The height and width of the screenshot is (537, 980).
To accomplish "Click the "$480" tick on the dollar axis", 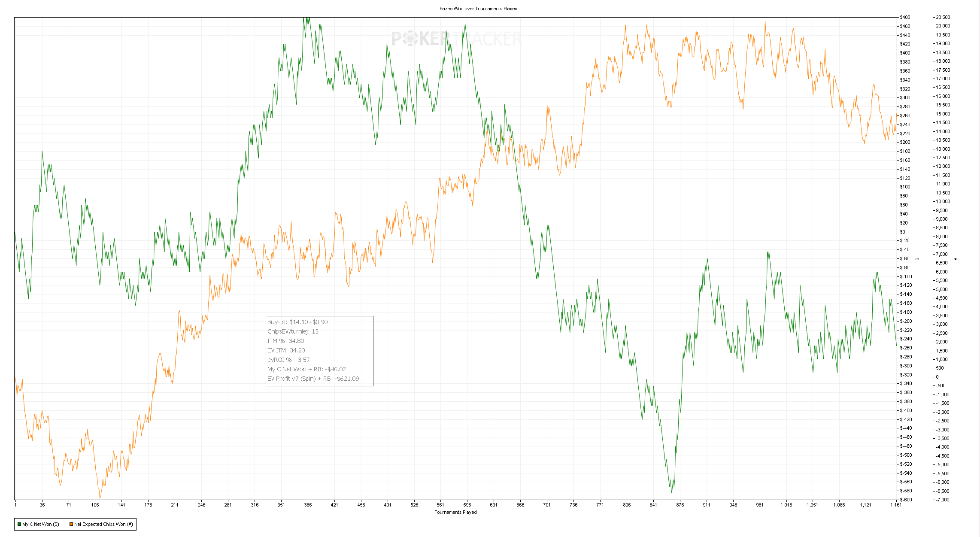I will click(905, 18).
